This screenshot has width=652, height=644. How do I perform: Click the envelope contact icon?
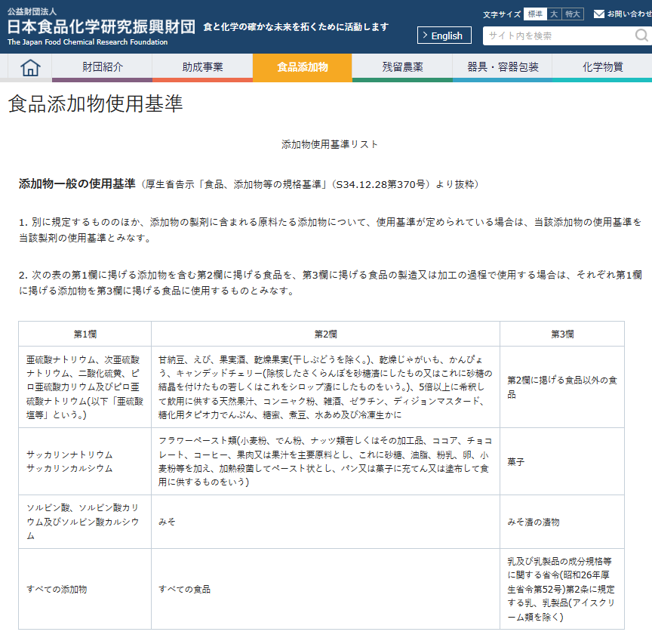[598, 14]
